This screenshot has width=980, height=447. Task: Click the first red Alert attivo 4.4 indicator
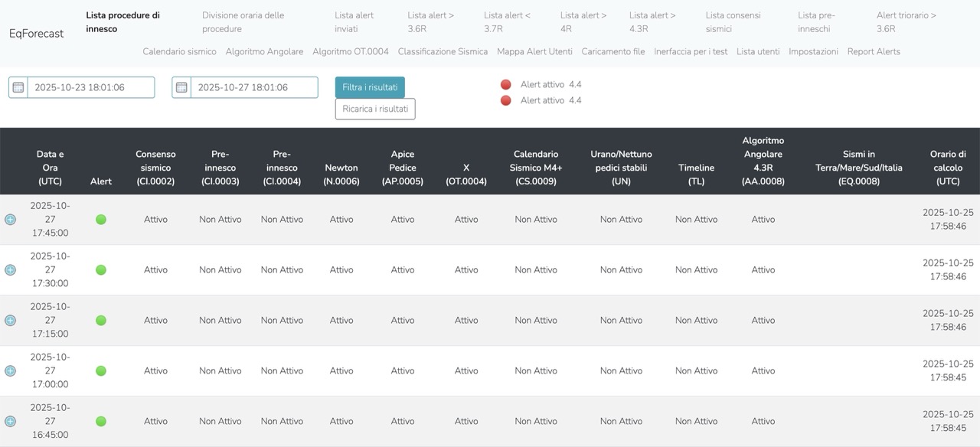tap(505, 84)
